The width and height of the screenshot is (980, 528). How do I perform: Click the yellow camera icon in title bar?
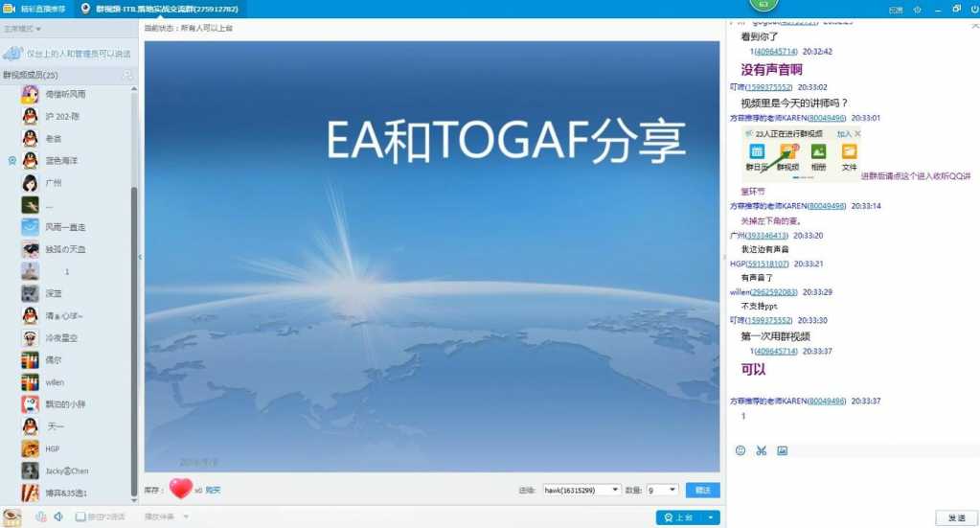(x=9, y=9)
